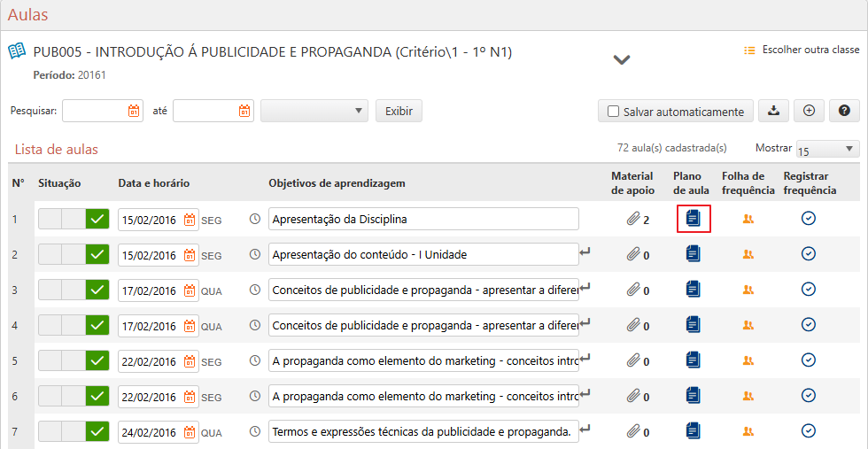Open lesson plan for aula 1
Screen dimensions: 868x449
pyautogui.click(x=694, y=218)
